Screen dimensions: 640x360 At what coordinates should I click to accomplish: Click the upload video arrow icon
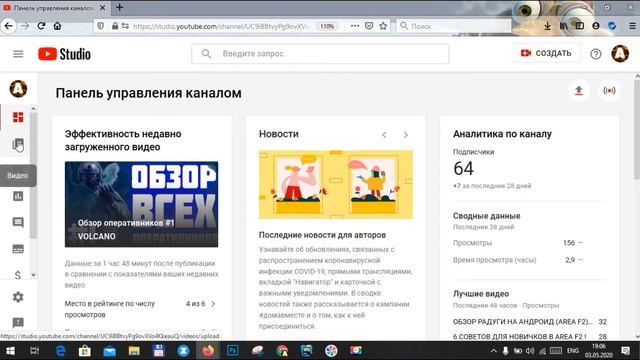point(578,91)
